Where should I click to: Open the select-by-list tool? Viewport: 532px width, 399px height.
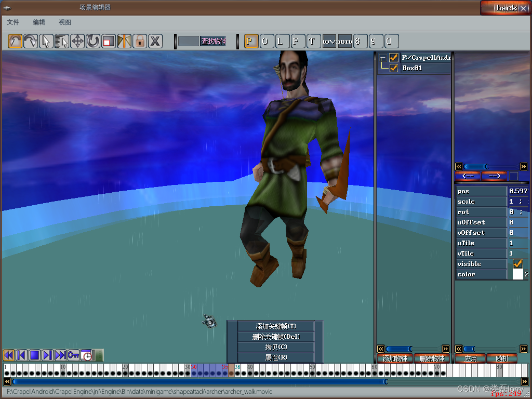[62, 42]
